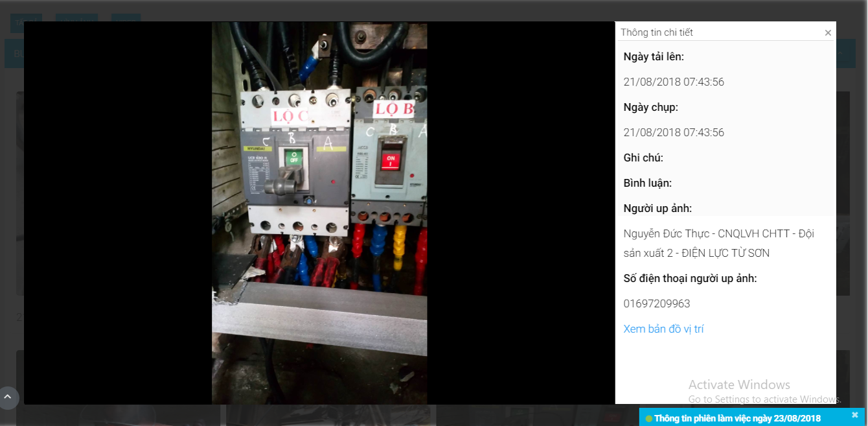
Task: Click the Thông tin chi tiết panel title
Action: click(656, 32)
